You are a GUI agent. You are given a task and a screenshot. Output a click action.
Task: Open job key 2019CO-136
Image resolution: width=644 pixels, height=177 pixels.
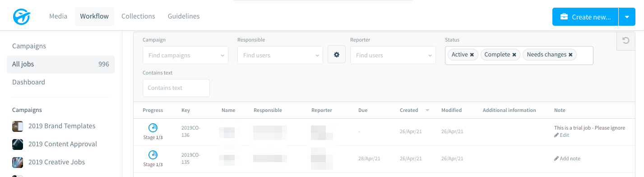click(190, 131)
